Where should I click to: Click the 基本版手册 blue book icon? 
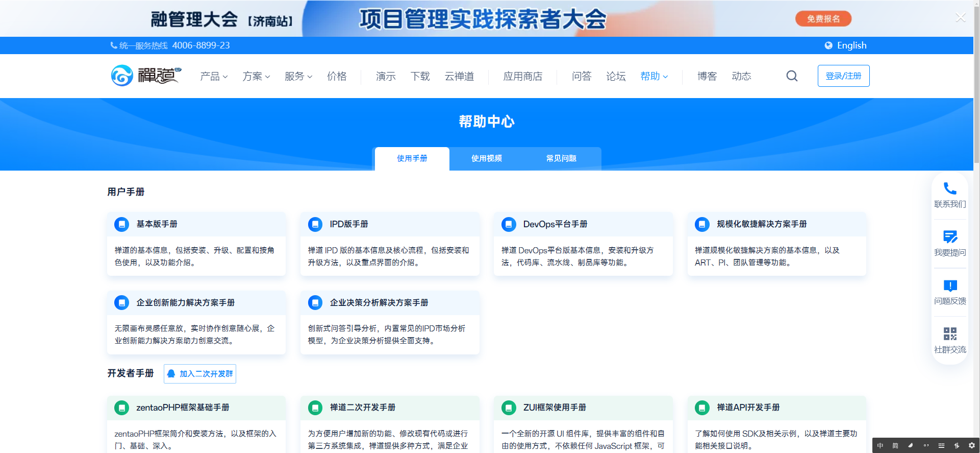121,224
